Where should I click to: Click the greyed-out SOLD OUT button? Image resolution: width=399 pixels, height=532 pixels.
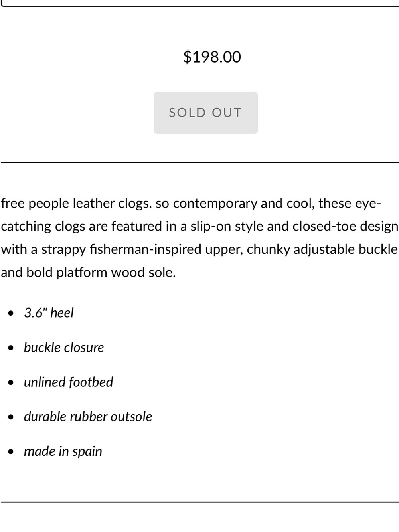point(205,113)
